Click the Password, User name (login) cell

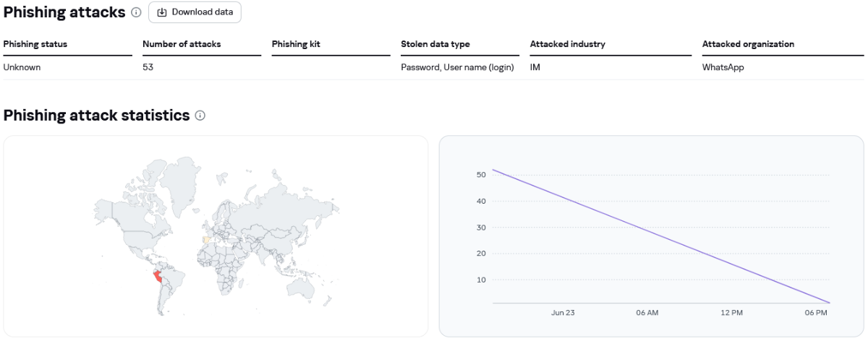tap(457, 67)
